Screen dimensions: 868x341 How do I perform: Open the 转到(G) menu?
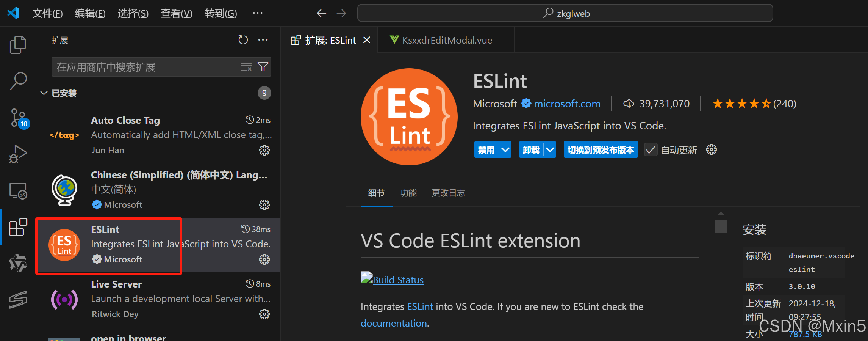(221, 14)
